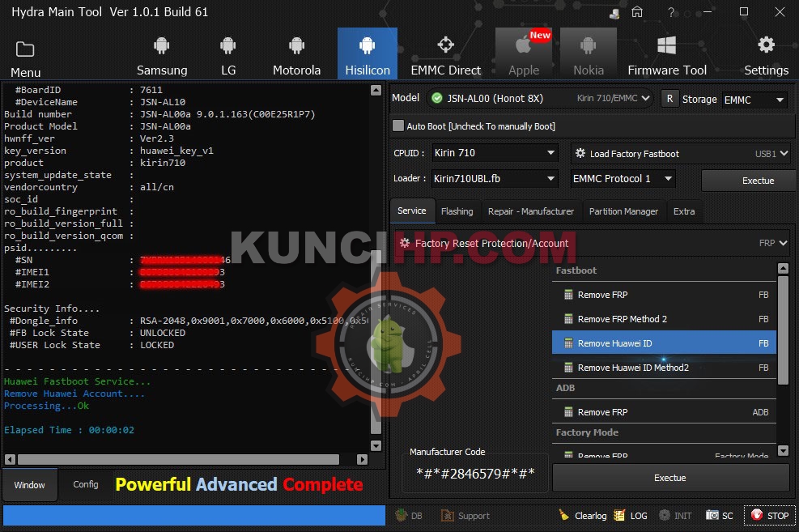The width and height of the screenshot is (799, 532).
Task: Click the operations list scroll down arrow
Action: point(783,450)
